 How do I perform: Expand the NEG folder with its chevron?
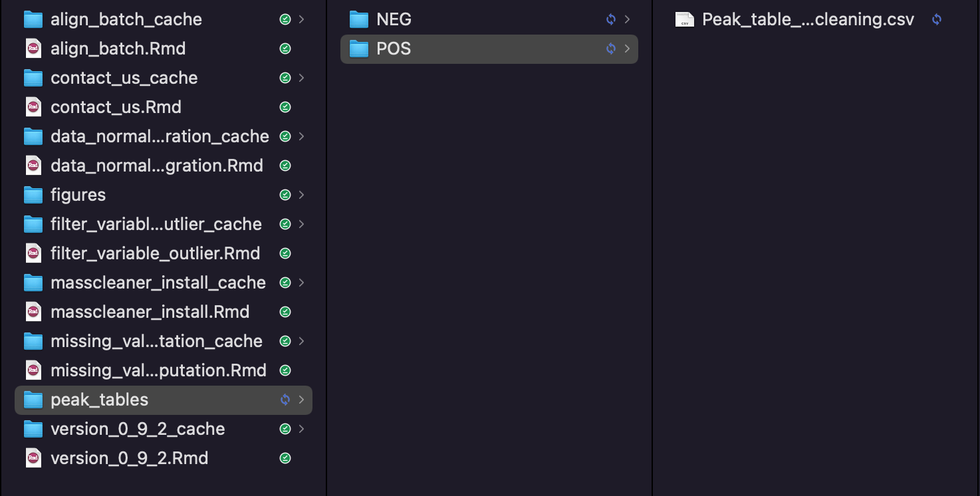click(x=627, y=19)
